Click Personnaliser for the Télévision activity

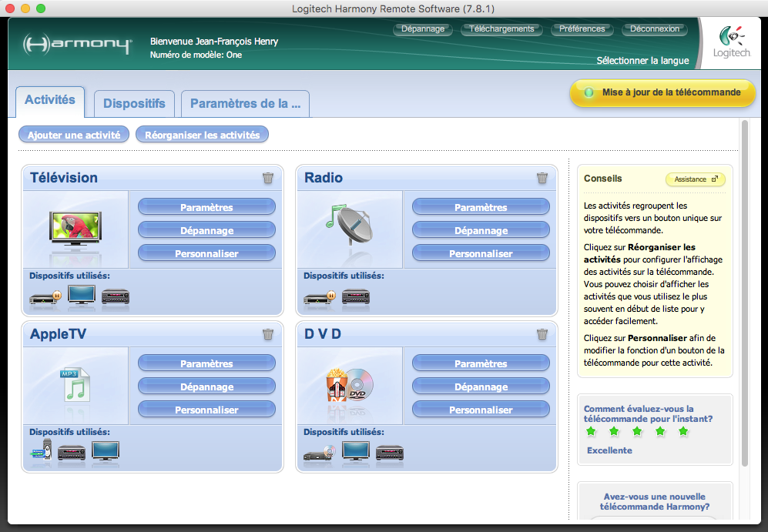[x=206, y=253]
